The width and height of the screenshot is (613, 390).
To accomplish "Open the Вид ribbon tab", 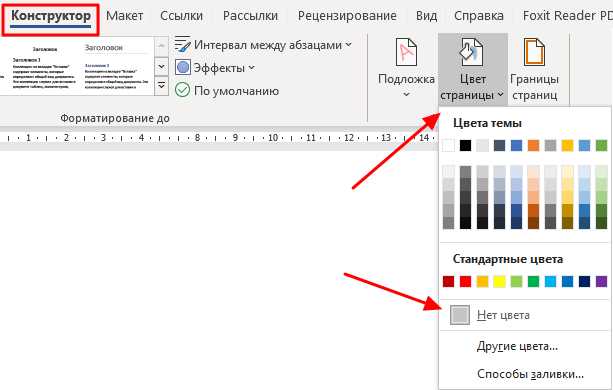I will [427, 16].
